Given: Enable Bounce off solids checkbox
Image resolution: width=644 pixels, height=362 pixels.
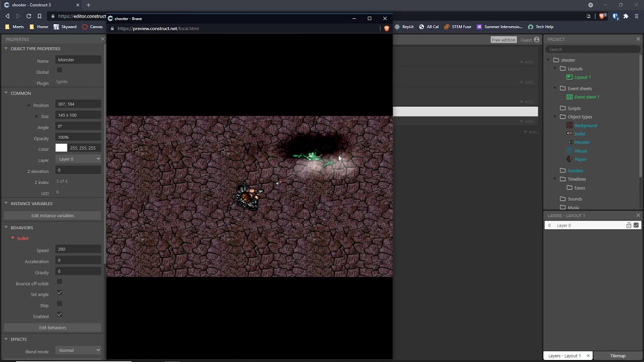Looking at the screenshot, I should click(59, 282).
